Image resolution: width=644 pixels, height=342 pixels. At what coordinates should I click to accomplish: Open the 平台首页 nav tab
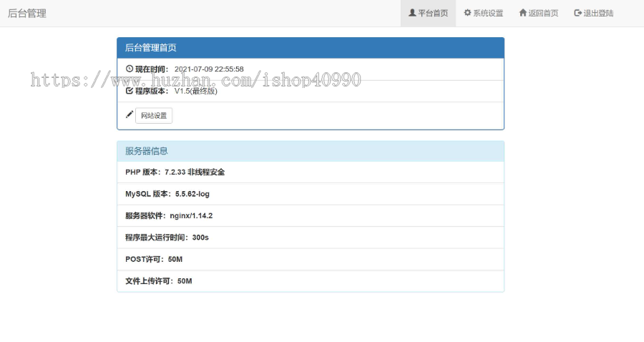[x=428, y=13]
